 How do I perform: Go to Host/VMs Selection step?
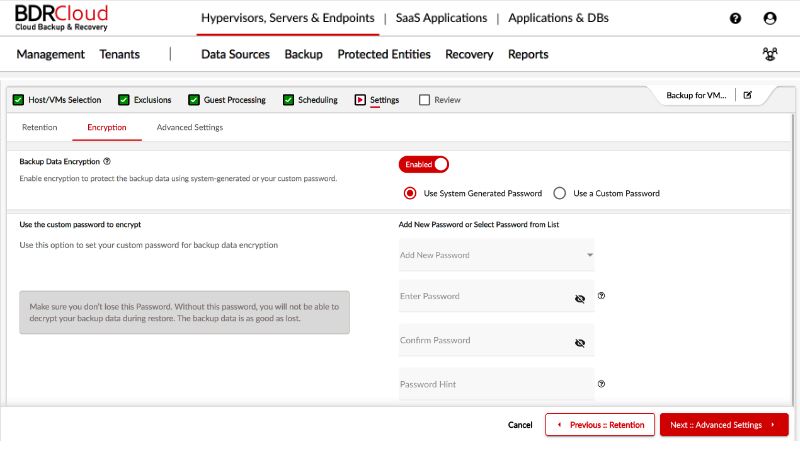[57, 100]
